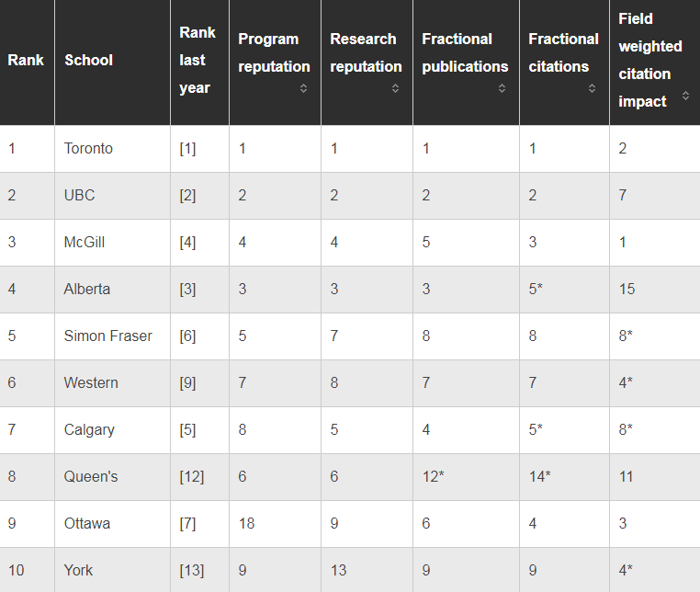Click the Fractional publications column header

point(465,52)
